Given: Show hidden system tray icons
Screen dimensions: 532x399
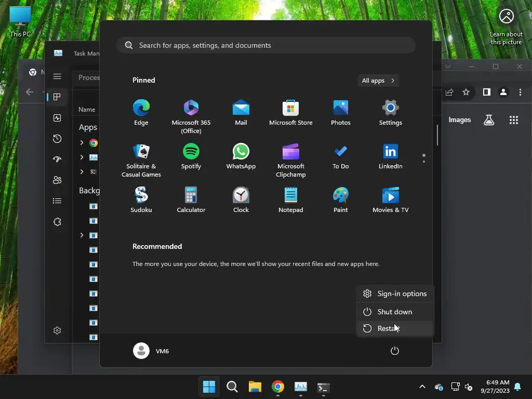Looking at the screenshot, I should pos(422,387).
